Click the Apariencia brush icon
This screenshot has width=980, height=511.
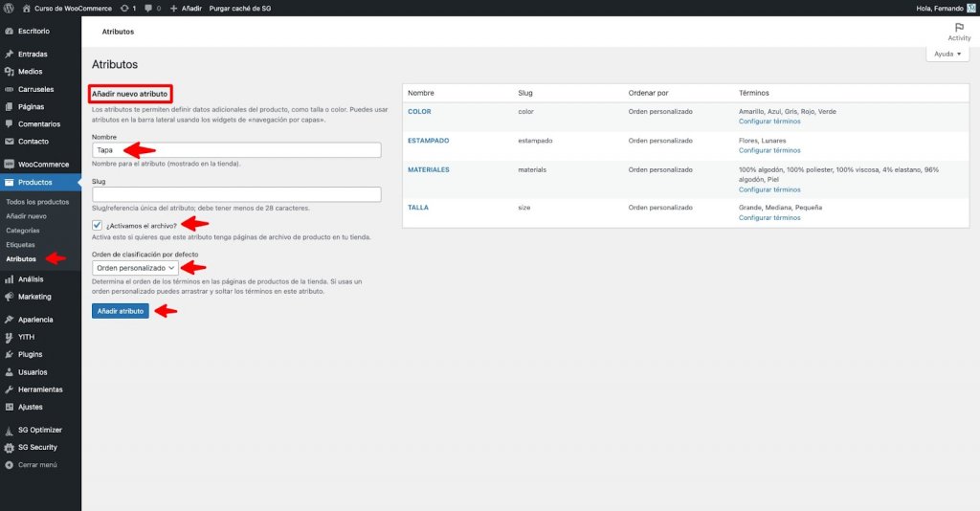9,320
